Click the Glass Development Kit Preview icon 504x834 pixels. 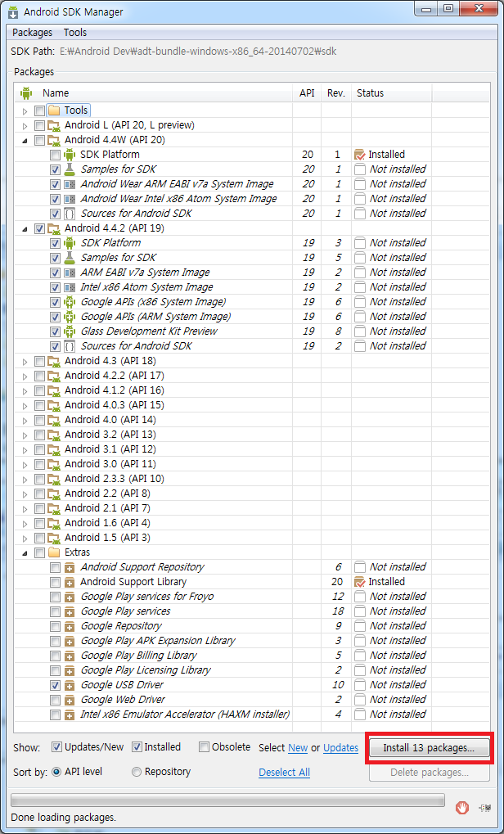(70, 331)
